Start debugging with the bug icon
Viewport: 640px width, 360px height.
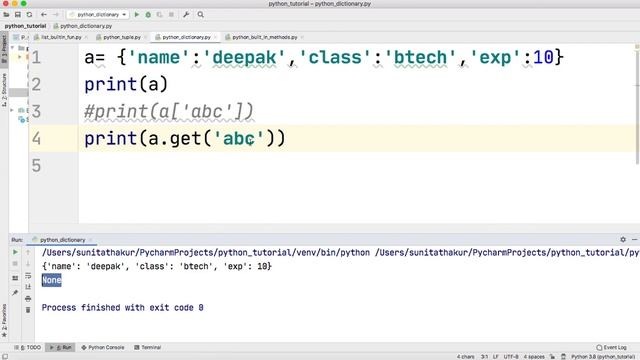point(148,15)
